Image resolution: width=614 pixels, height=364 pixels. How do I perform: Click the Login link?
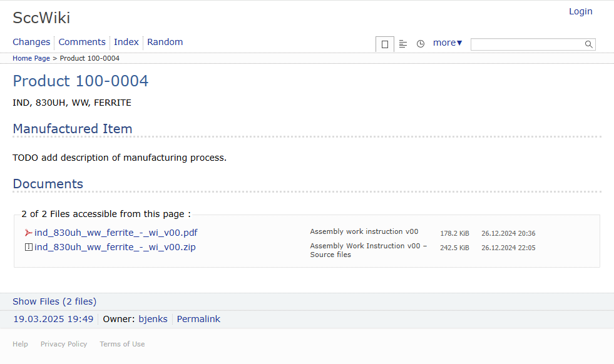tap(580, 11)
